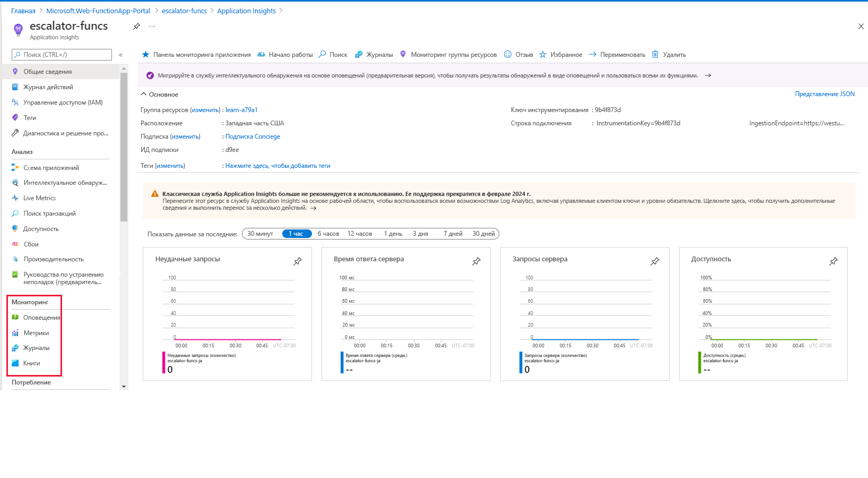Open Диагностика и решение проблем
This screenshot has width=868, height=478.
coord(61,133)
